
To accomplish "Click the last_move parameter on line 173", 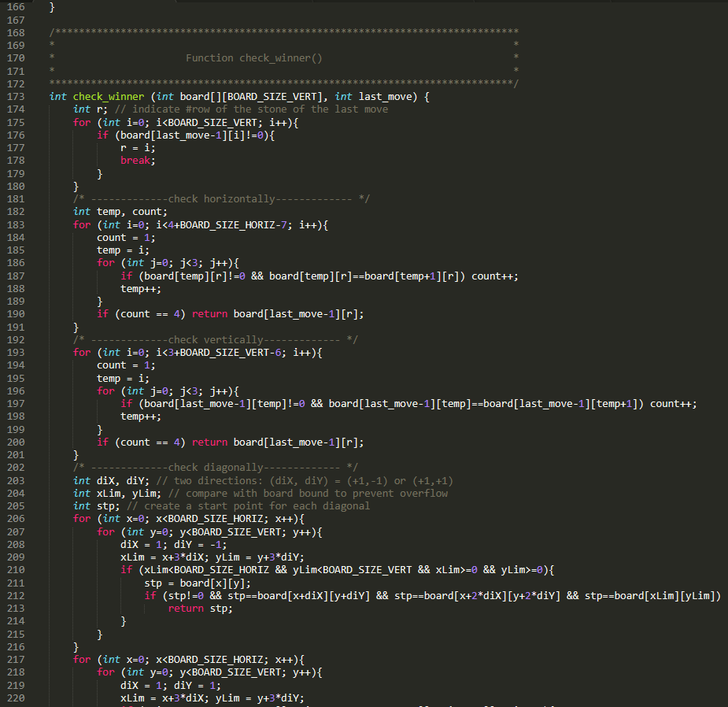I will click(x=385, y=97).
